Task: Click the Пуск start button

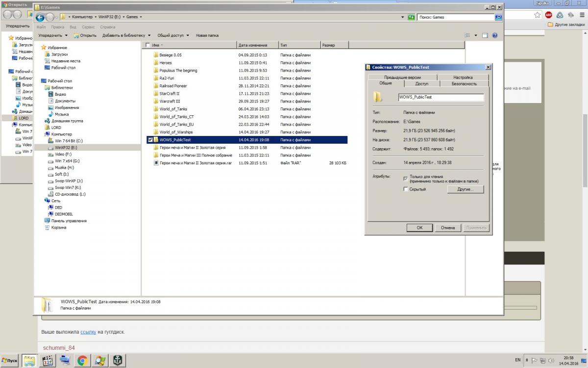Action: click(10, 361)
